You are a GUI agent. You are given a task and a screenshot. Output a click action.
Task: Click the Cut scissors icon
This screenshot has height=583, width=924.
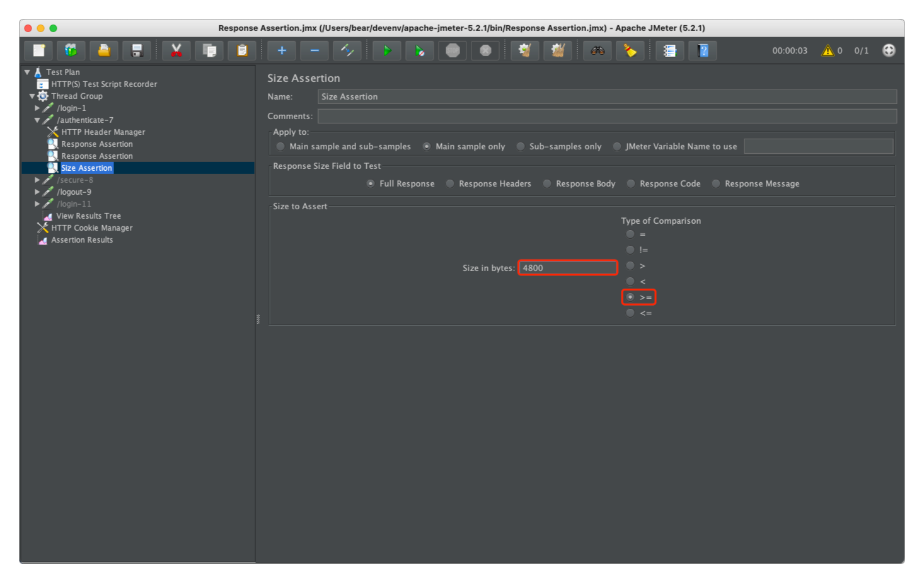[176, 50]
